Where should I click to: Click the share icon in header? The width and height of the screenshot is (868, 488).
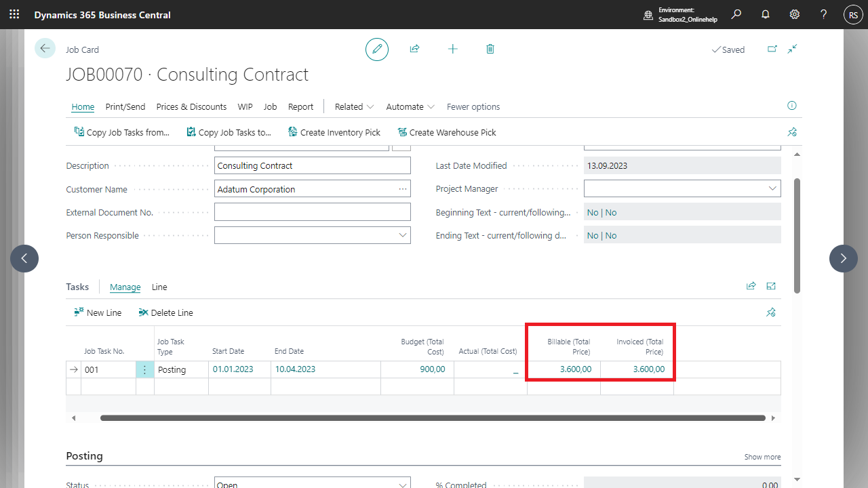414,49
